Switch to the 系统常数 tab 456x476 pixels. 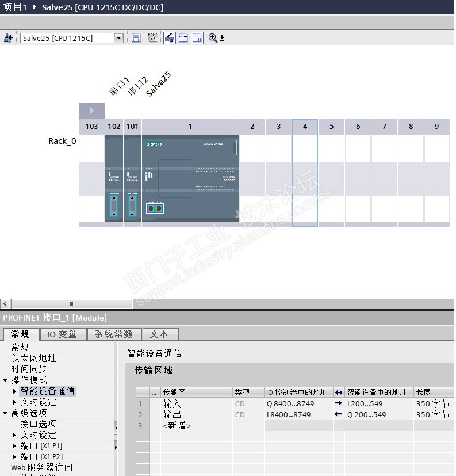click(114, 334)
